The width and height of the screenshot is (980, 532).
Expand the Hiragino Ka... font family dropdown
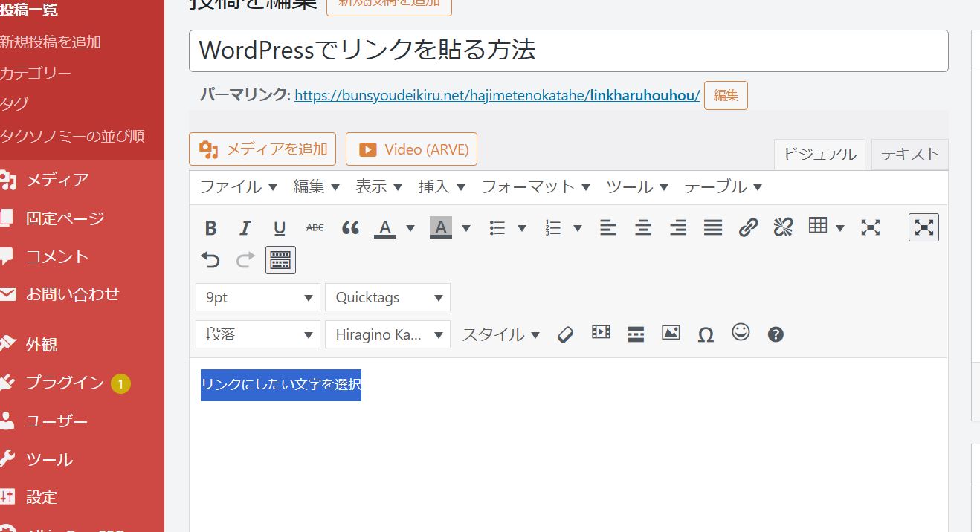click(x=387, y=334)
